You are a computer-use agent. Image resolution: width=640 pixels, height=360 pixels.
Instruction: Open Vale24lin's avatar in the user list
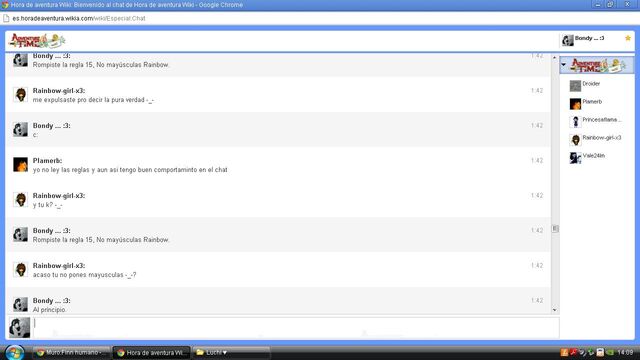pyautogui.click(x=575, y=158)
